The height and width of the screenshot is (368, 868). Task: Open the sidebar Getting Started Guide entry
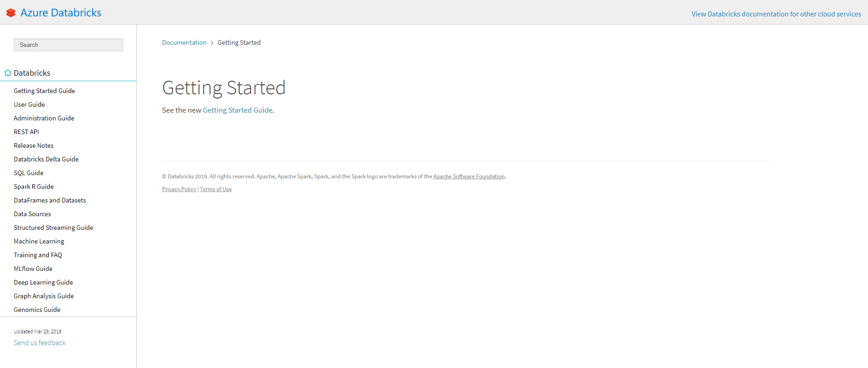click(44, 91)
